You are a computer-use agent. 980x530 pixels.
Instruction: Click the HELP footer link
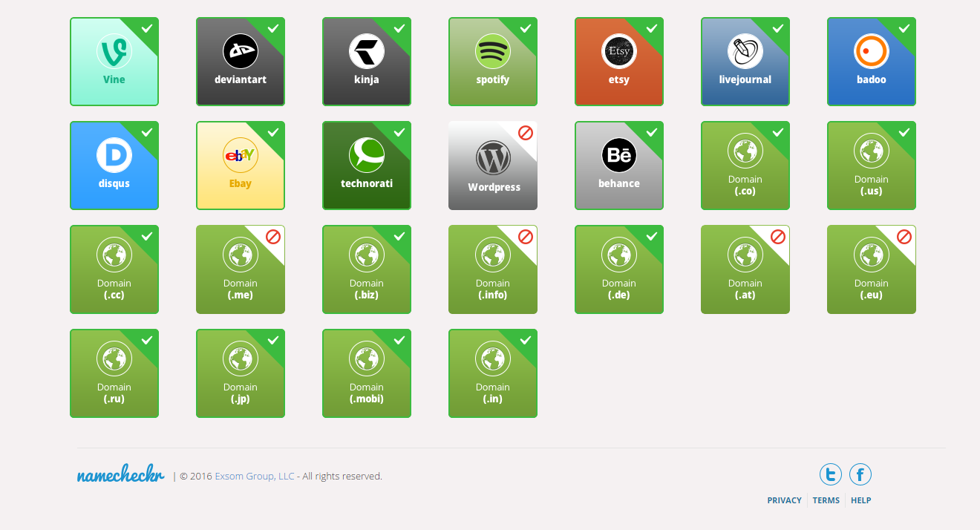(x=860, y=500)
